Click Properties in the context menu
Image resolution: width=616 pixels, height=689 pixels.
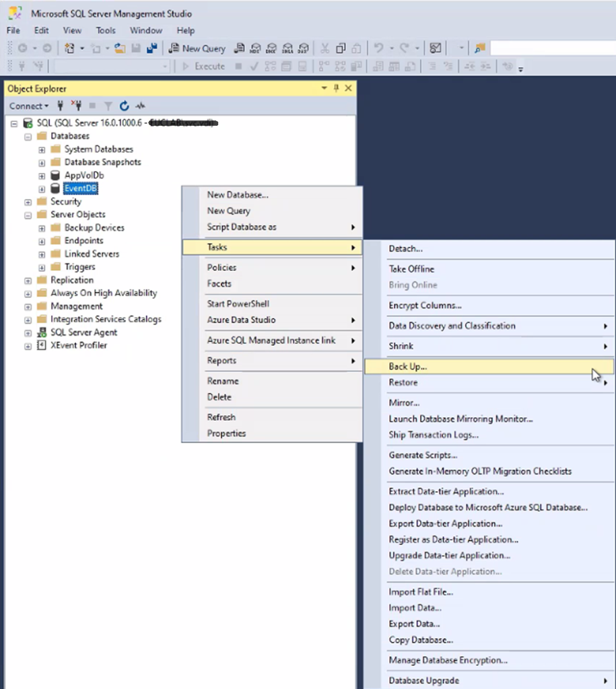[x=226, y=434]
